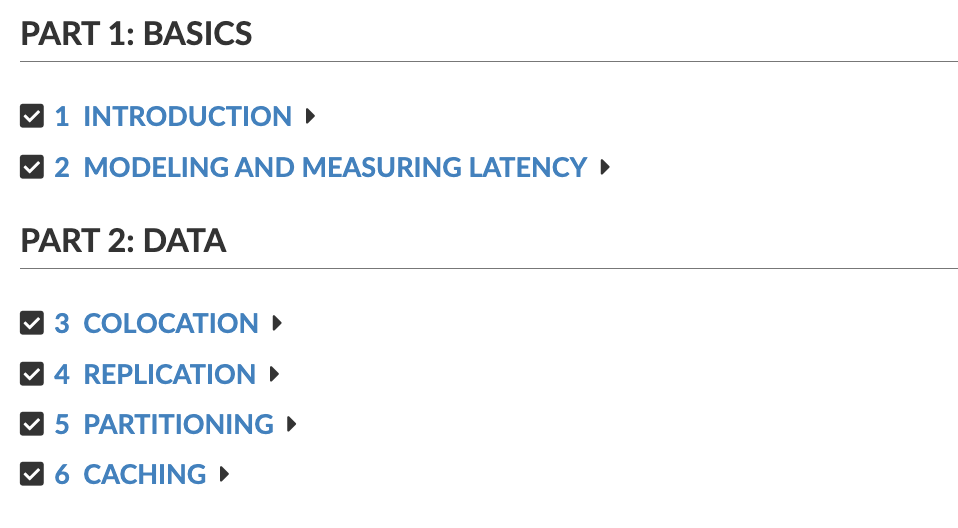Click the Part 2: Data heading
Image resolution: width=958 pixels, height=528 pixels.
tap(123, 241)
